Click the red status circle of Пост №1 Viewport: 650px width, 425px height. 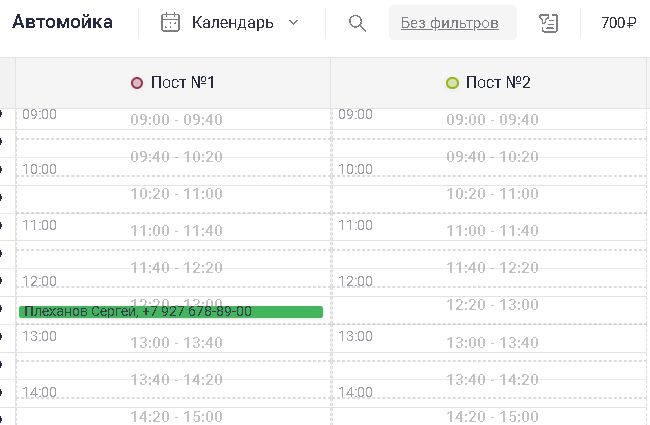137,83
